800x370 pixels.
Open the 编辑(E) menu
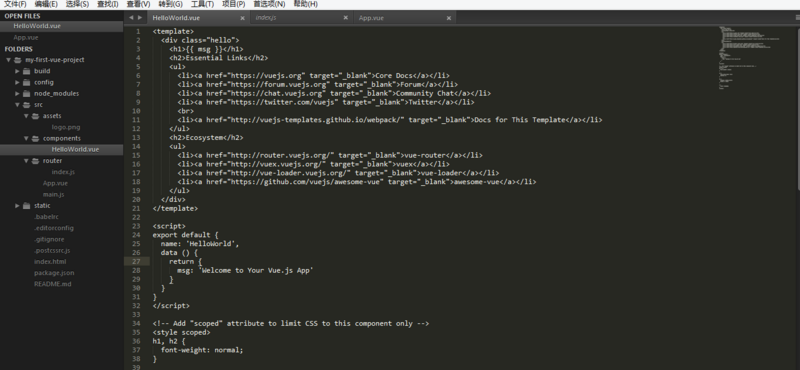(46, 4)
